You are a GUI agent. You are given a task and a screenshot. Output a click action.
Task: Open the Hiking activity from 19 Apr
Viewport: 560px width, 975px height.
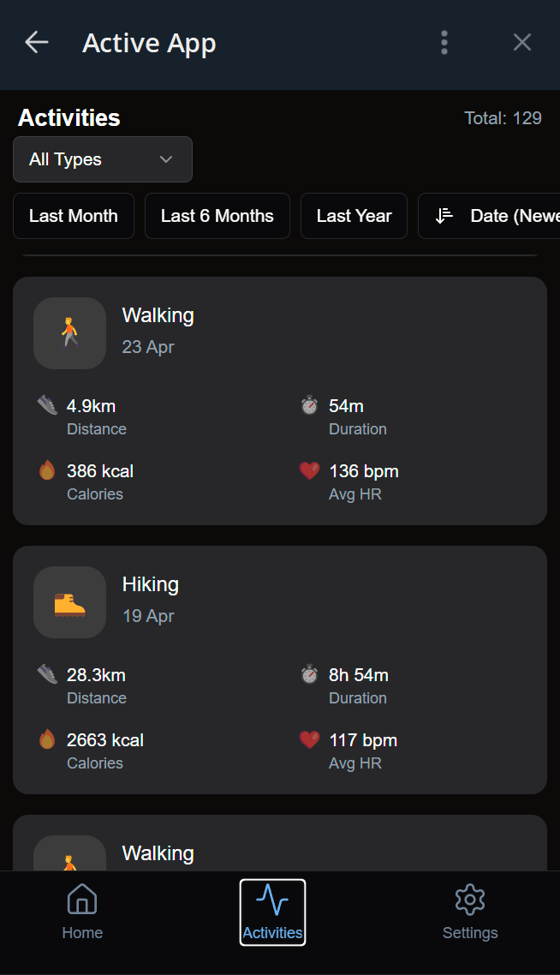coord(279,670)
